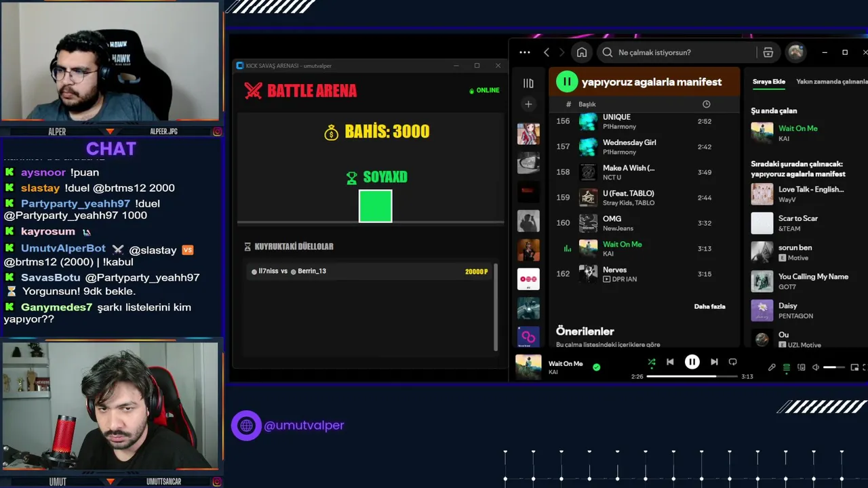This screenshot has height=488, width=868.
Task: Sort by the duration clock column header
Action: [x=706, y=104]
